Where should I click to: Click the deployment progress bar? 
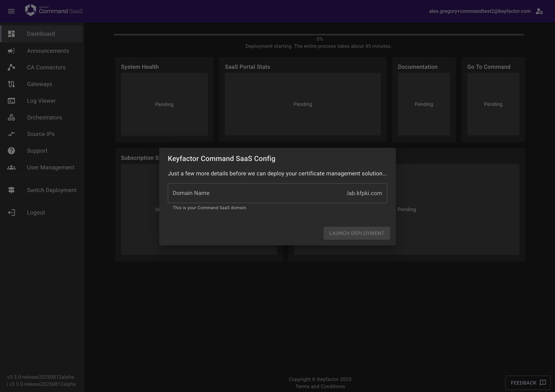coord(319,35)
